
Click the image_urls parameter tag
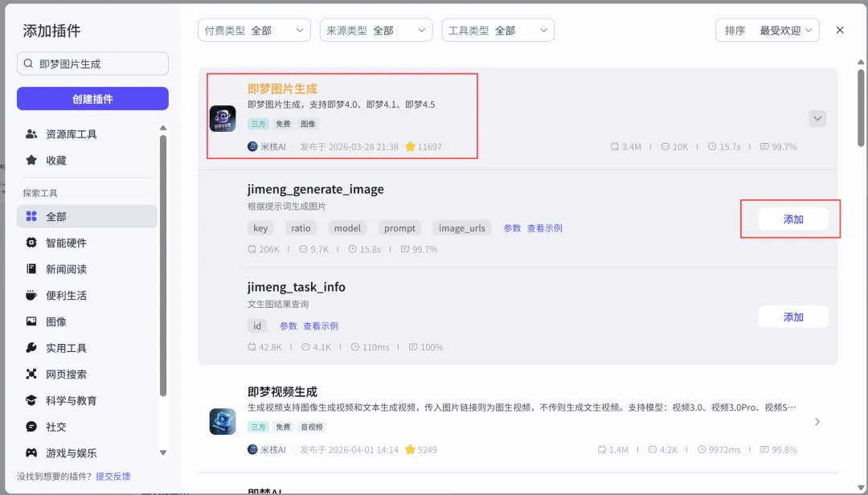point(461,228)
